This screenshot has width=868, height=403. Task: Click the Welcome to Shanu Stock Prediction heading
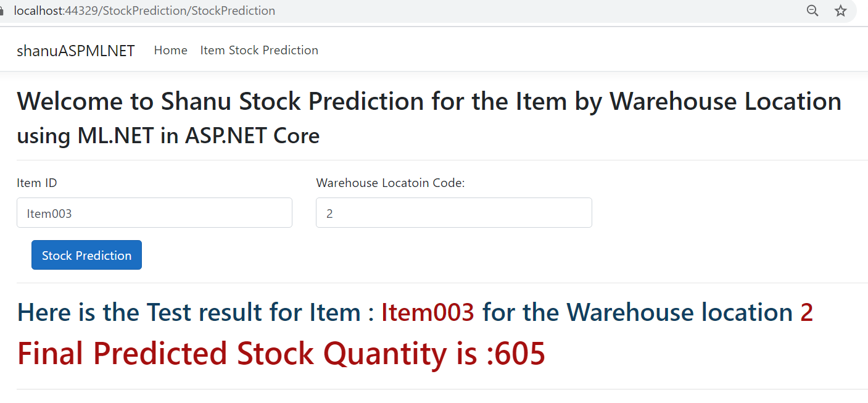pyautogui.click(x=429, y=102)
